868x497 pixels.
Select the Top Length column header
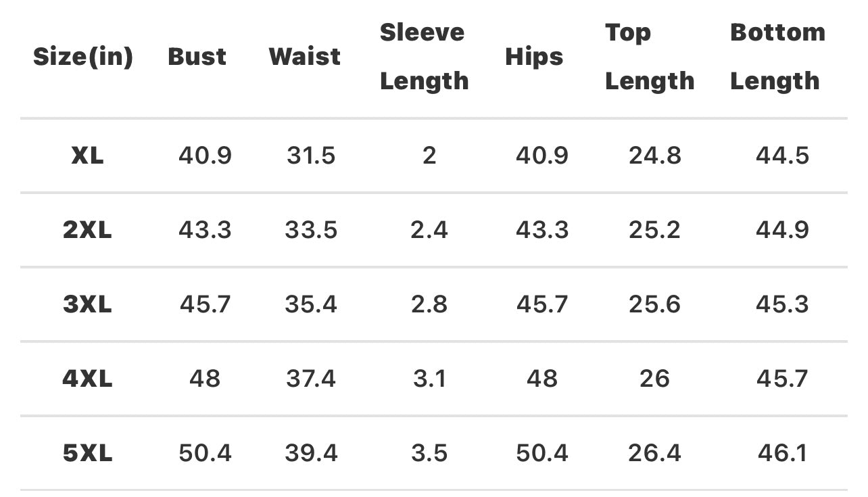tap(649, 57)
